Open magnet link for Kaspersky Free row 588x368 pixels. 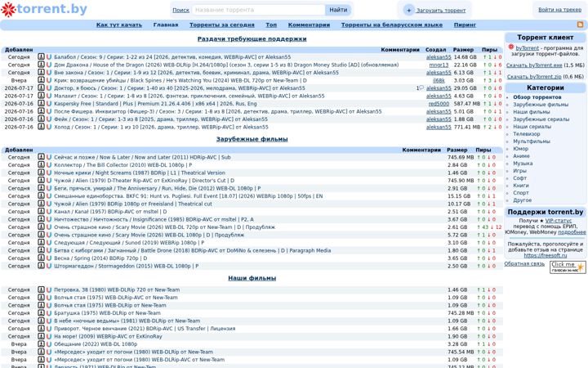click(x=49, y=103)
